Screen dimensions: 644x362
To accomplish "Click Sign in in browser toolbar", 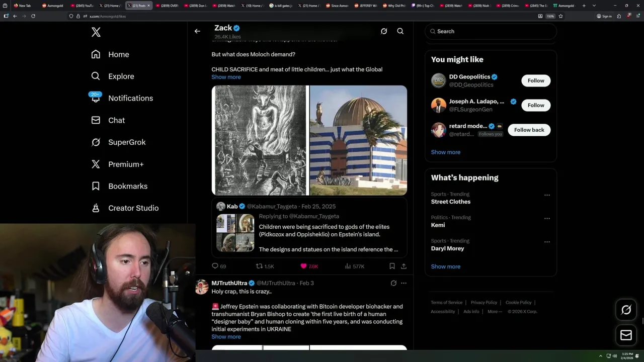I will coord(604,16).
